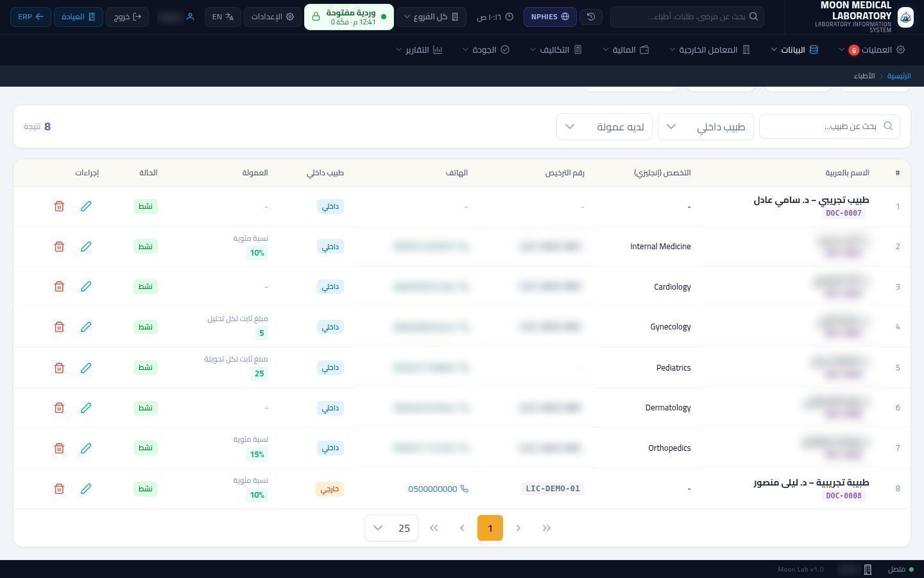Screen dimensions: 924x578
Task: Delete the Orthopedics doctor row
Action: point(59,448)
